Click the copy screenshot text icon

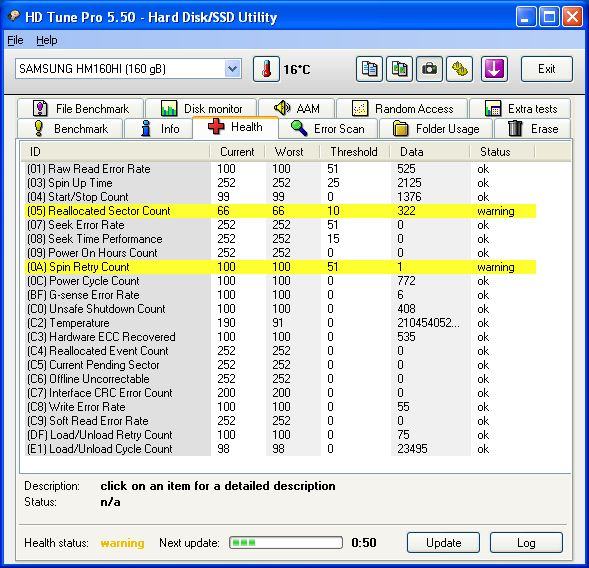(399, 69)
